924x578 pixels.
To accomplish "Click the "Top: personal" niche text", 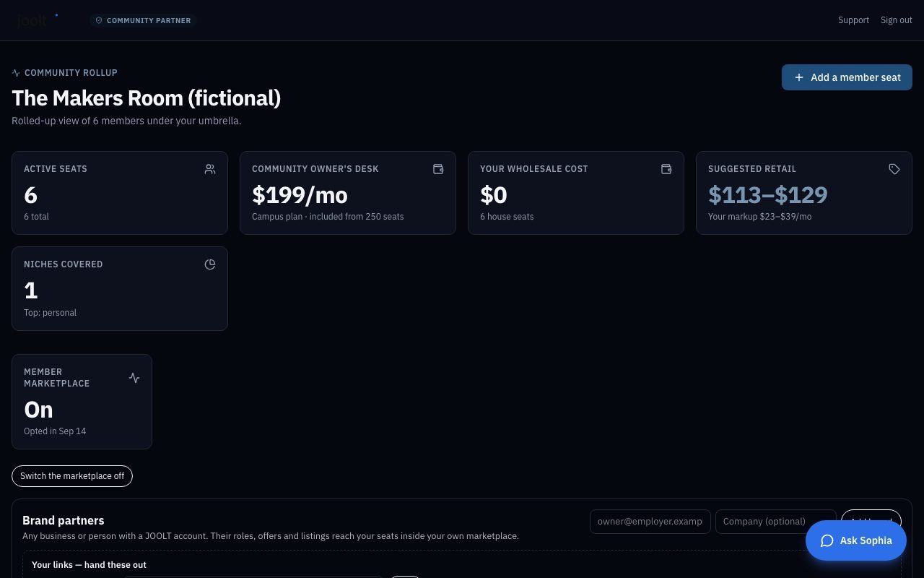I will pyautogui.click(x=50, y=313).
